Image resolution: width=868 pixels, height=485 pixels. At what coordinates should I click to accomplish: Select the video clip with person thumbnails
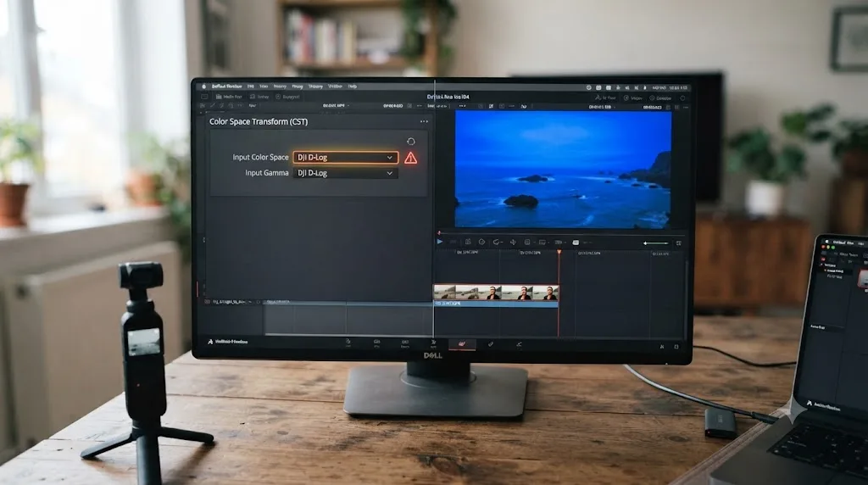pyautogui.click(x=495, y=293)
